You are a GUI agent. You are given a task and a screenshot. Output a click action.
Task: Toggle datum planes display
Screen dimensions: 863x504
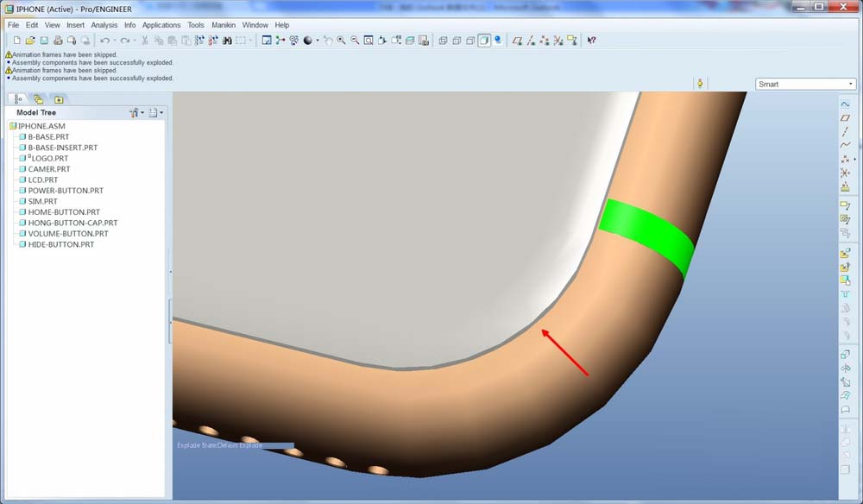[517, 41]
